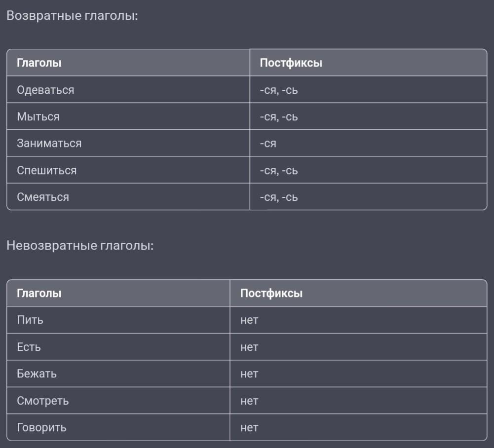Viewport: 494px width, 448px height.
Task: Select the 'Смеяться' cell
Action: pyautogui.click(x=43, y=197)
